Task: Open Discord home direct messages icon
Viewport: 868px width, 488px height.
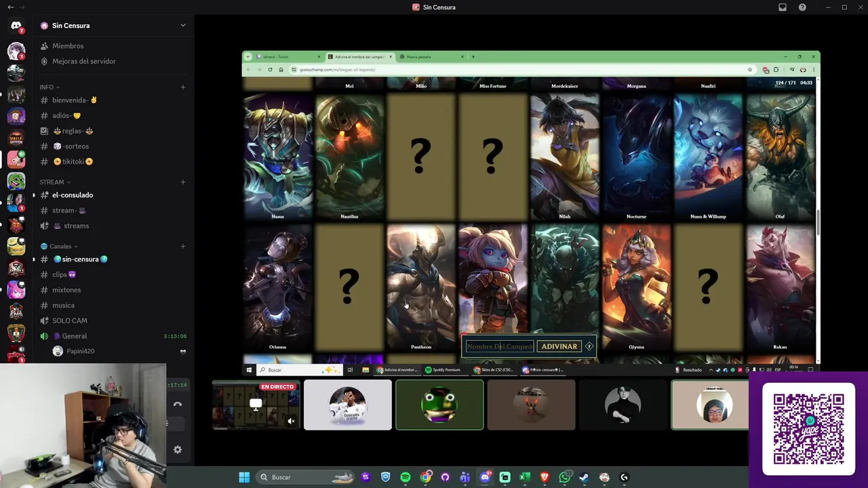Action: (x=16, y=26)
